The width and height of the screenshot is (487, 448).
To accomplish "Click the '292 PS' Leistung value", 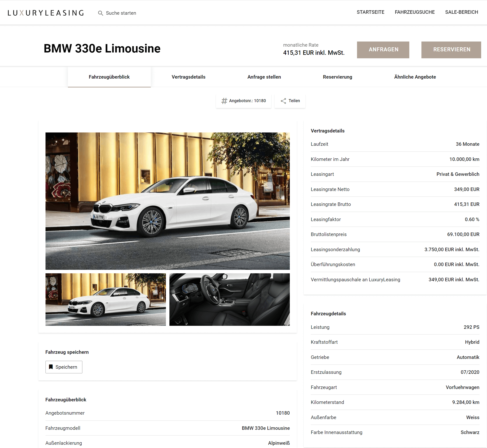I will (471, 327).
